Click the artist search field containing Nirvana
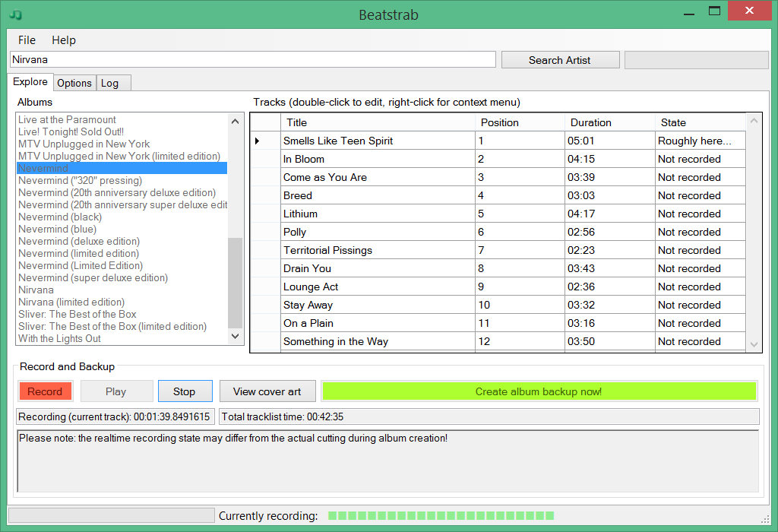 tap(253, 59)
